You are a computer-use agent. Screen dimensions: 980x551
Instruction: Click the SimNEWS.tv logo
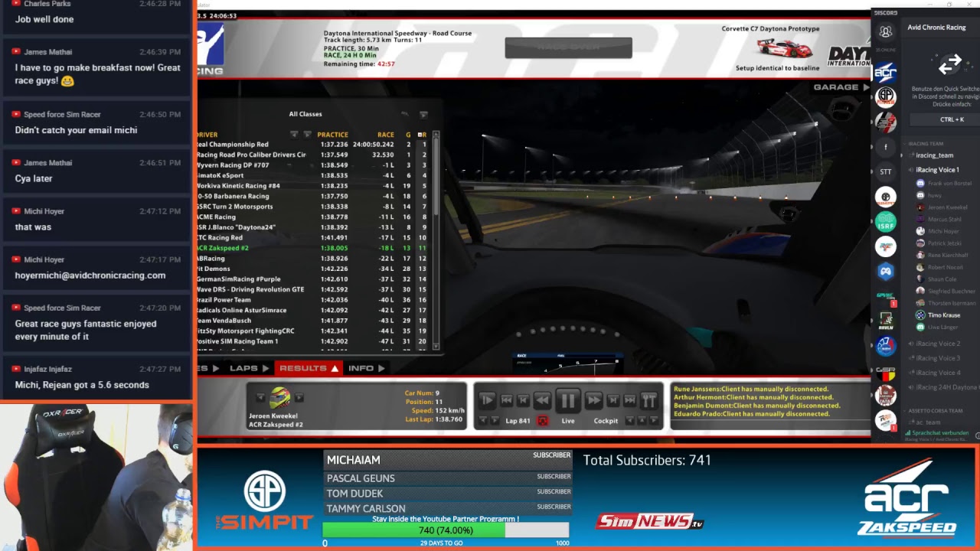click(x=650, y=522)
